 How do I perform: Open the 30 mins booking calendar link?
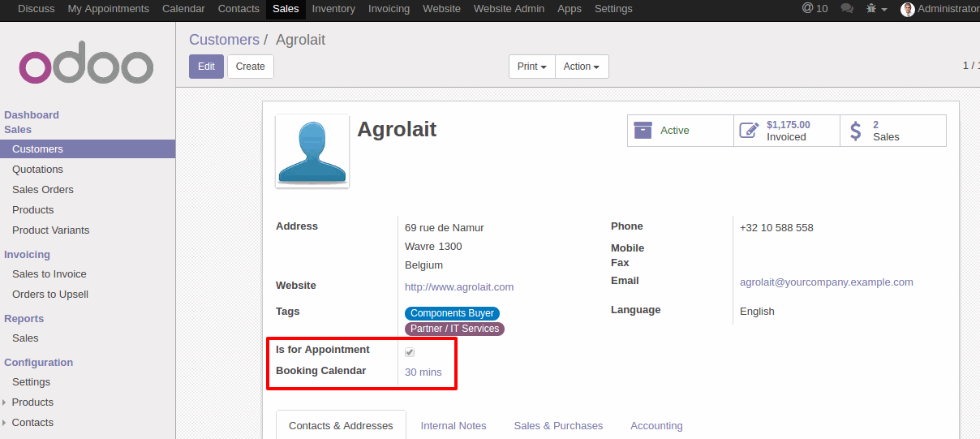423,372
